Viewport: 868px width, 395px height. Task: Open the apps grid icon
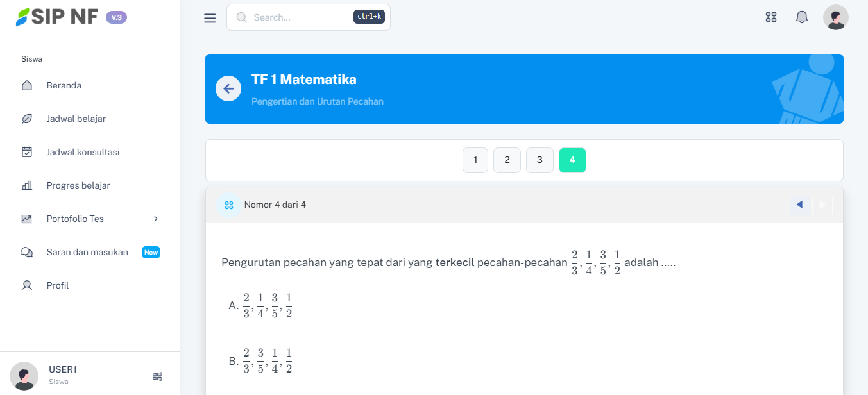771,17
